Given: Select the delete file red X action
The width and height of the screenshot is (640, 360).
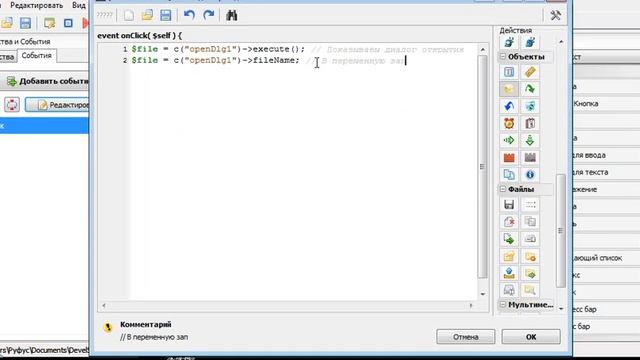Looking at the screenshot, I should pyautogui.click(x=509, y=222).
